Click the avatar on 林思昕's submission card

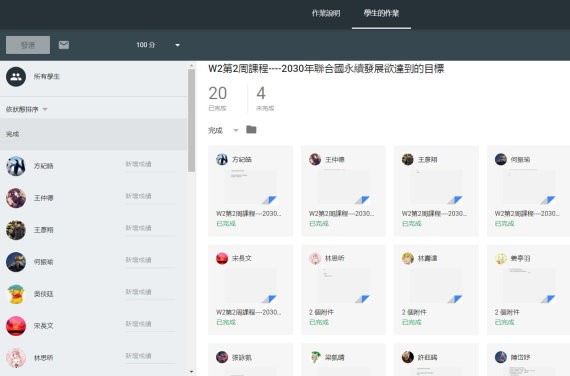point(315,258)
